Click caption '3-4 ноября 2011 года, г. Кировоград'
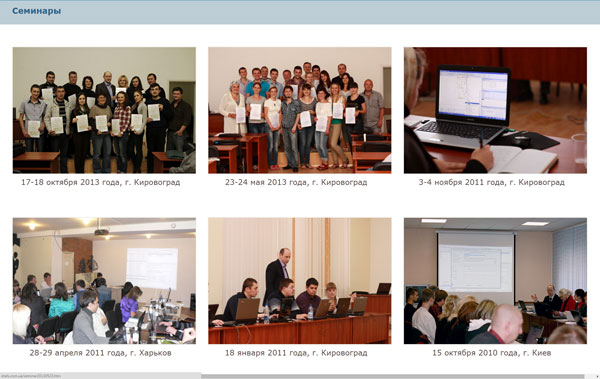 point(491,183)
